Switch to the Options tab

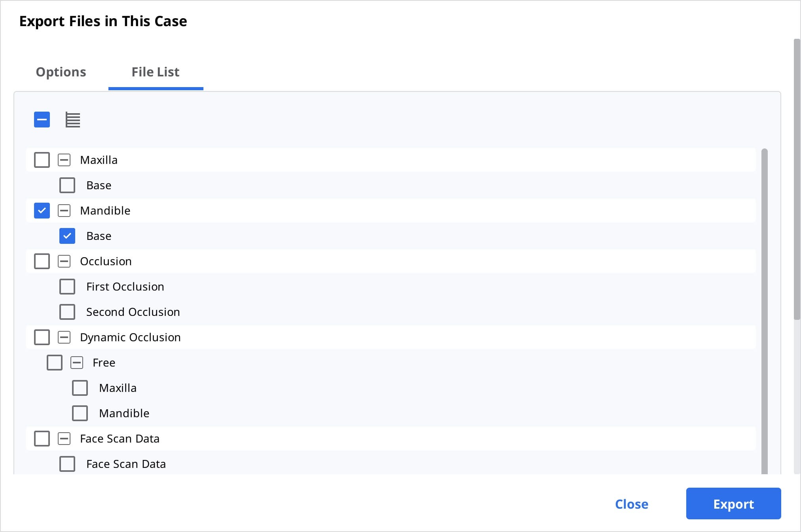coord(61,72)
